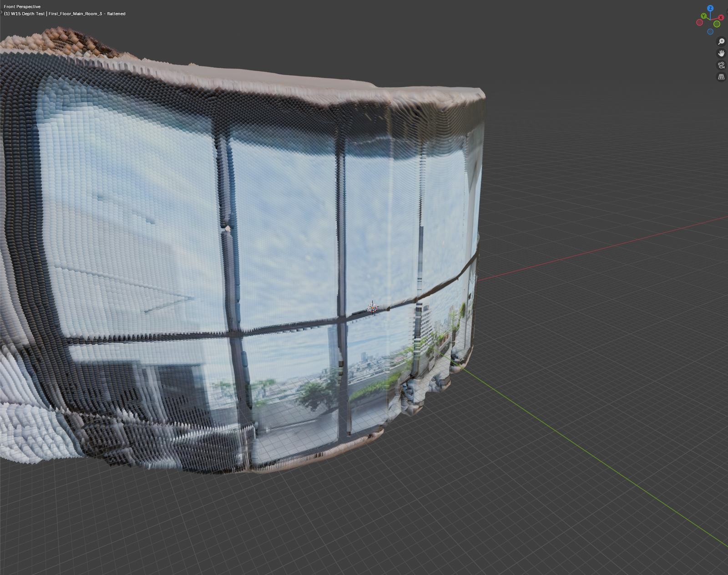The image size is (728, 575).
Task: Click the negative Z blue hollow circle
Action: click(710, 31)
